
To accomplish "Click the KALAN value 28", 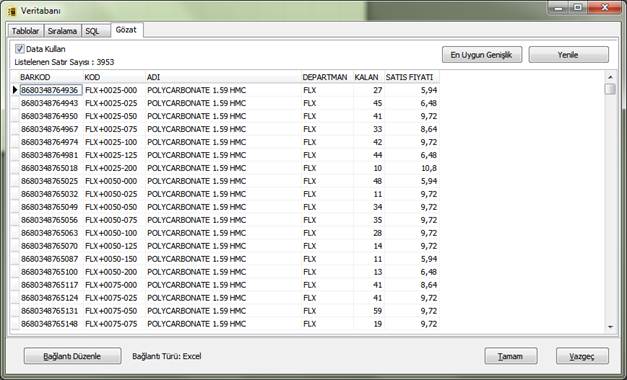I will click(x=369, y=233).
